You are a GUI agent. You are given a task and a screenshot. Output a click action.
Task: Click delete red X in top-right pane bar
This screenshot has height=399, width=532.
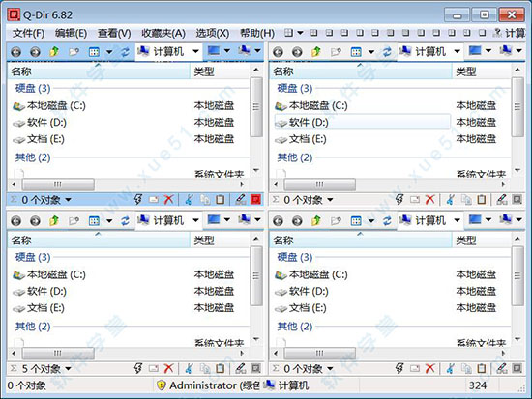[429, 200]
